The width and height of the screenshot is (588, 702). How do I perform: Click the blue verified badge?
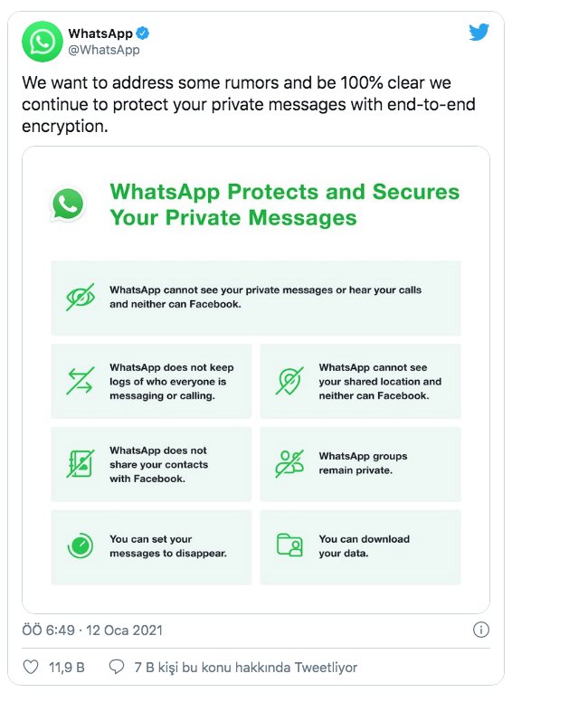[x=142, y=33]
